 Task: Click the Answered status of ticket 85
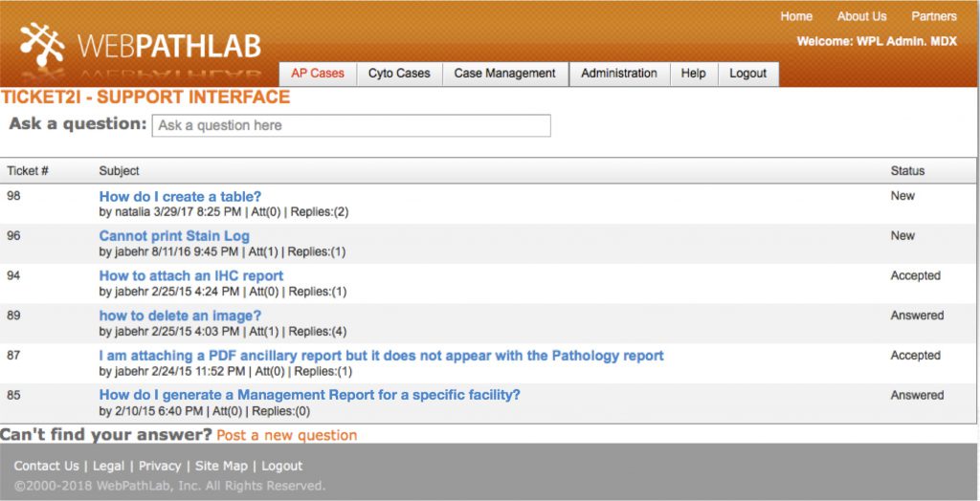click(x=917, y=396)
